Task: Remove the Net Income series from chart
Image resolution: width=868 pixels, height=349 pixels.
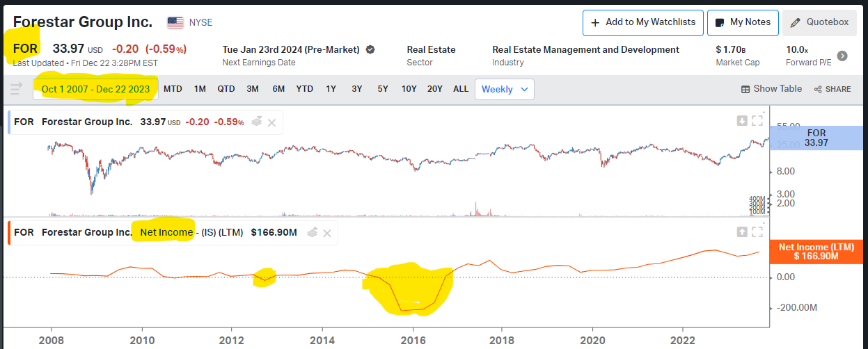Action: [x=327, y=232]
